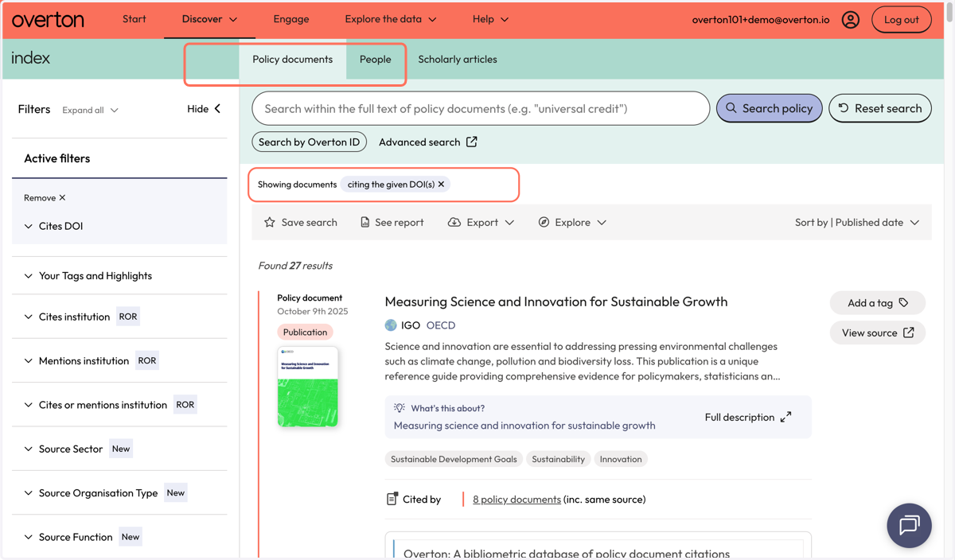The height and width of the screenshot is (560, 955).
Task: Click the magnifier icon in Search policy
Action: pos(731,108)
